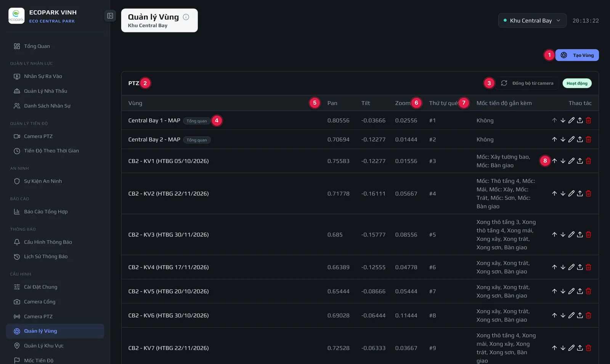Viewport: 610px width, 364px height.
Task: Move CB2 - KV2 row down
Action: [x=563, y=193]
